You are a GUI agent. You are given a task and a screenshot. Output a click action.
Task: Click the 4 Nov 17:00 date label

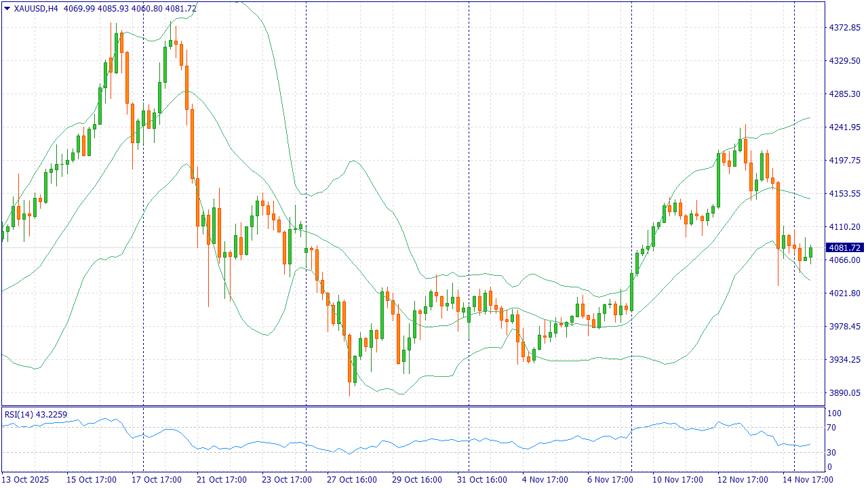(545, 479)
